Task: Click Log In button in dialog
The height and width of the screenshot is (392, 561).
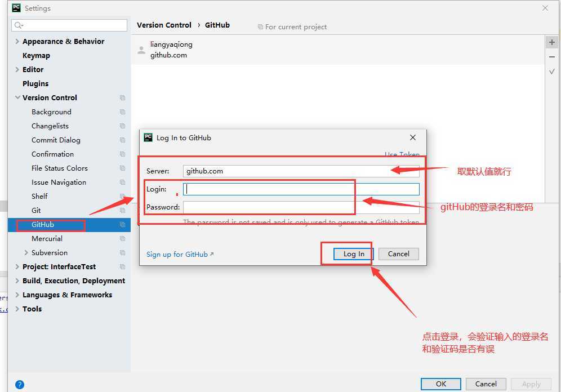Action: click(354, 254)
